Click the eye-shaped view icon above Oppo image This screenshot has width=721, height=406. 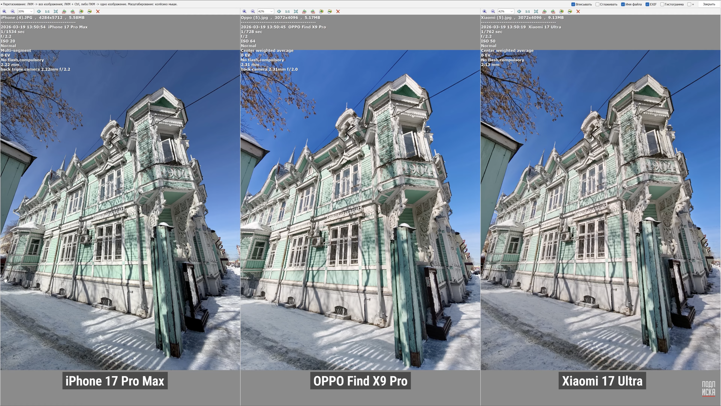tap(279, 11)
